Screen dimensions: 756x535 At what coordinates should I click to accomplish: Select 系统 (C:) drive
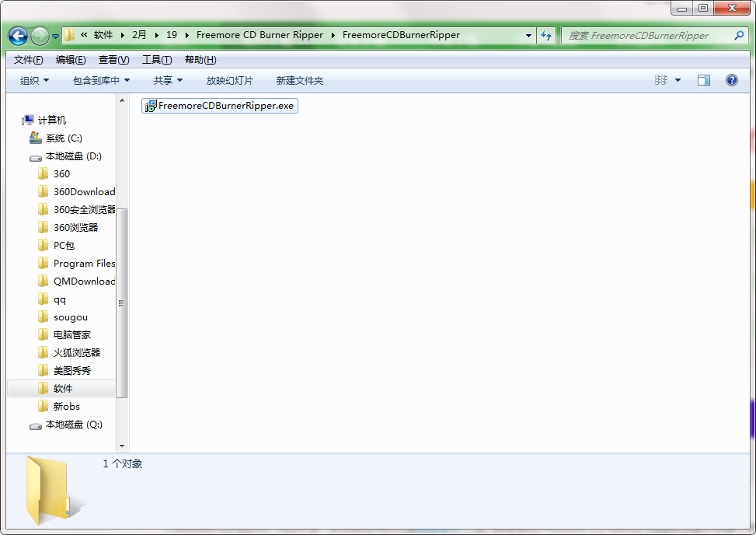[x=56, y=138]
